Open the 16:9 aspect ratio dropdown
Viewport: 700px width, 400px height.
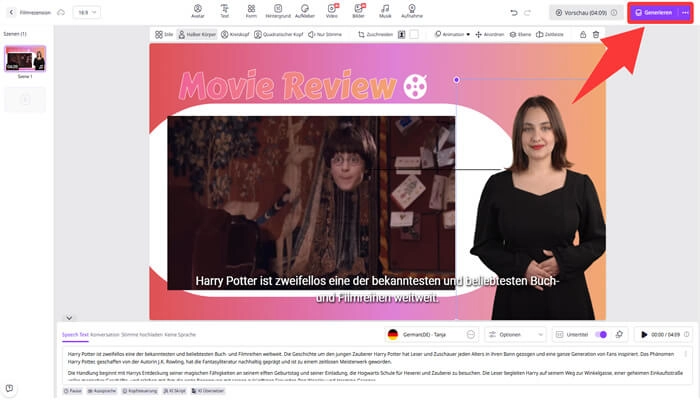coord(89,12)
